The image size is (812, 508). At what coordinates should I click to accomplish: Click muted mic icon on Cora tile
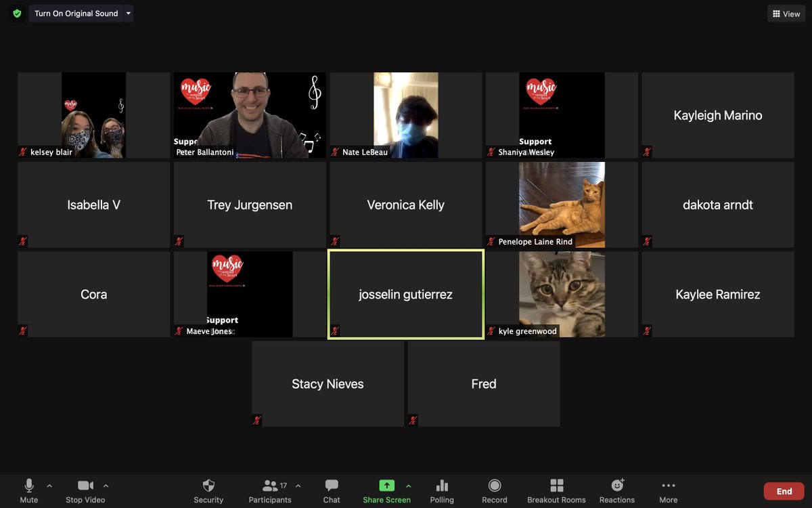click(x=23, y=331)
